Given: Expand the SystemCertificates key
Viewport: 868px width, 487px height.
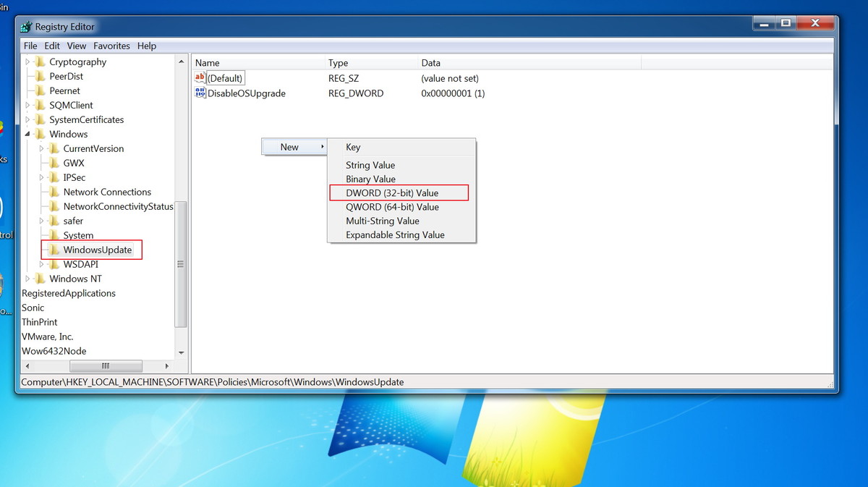Looking at the screenshot, I should click(27, 120).
